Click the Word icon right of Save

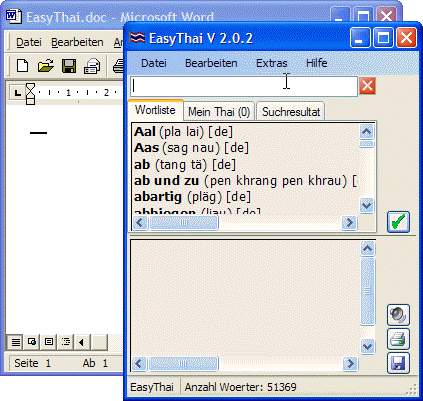point(92,66)
